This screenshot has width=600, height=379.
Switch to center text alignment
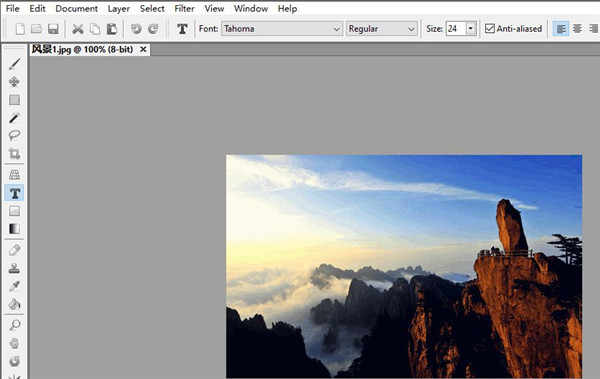pyautogui.click(x=577, y=29)
